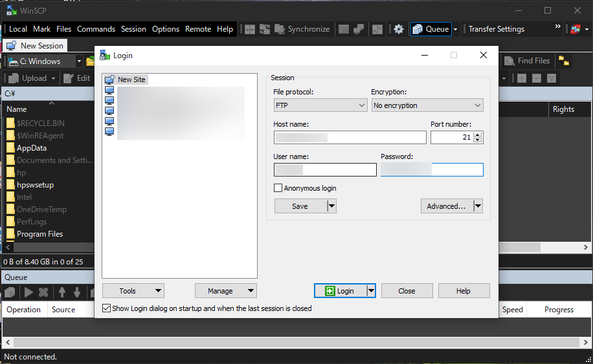This screenshot has width=593, height=364.
Task: Click the Rights column header
Action: click(563, 109)
